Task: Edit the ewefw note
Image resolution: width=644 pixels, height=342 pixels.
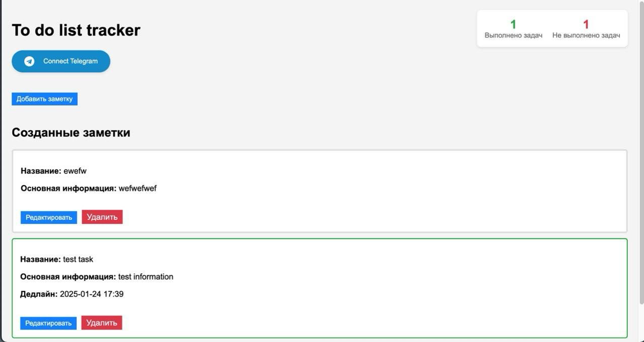Action: pyautogui.click(x=48, y=217)
